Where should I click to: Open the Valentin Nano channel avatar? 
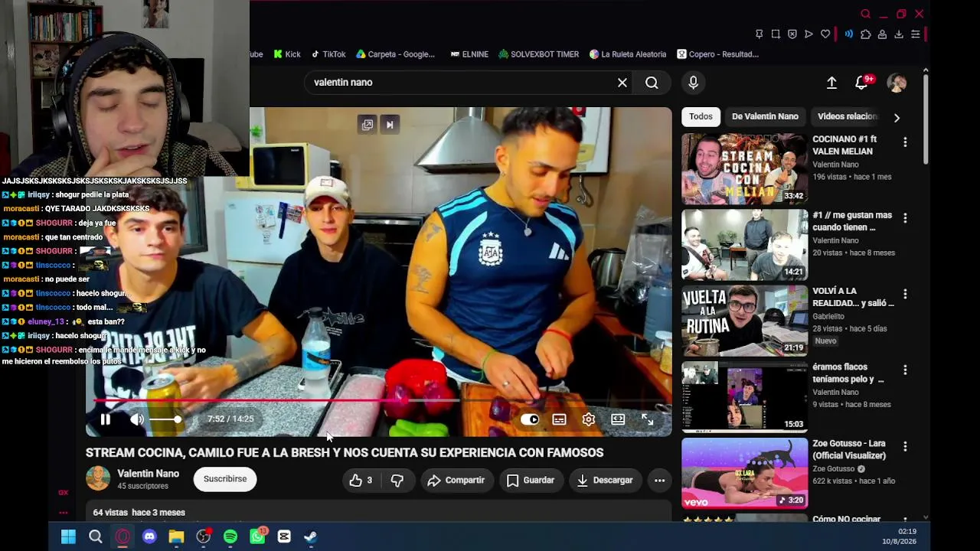[x=98, y=478]
